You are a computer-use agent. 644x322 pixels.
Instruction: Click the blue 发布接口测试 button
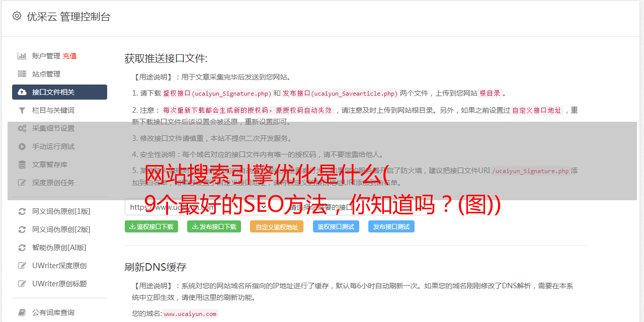[x=391, y=226]
